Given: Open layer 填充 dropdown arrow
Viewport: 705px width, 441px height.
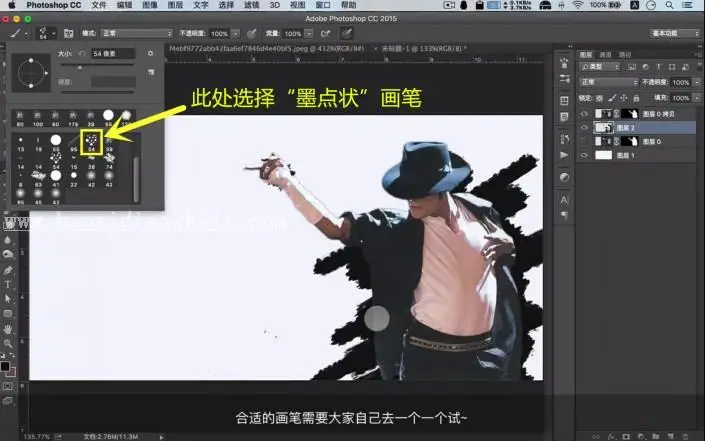Looking at the screenshot, I should [696, 98].
